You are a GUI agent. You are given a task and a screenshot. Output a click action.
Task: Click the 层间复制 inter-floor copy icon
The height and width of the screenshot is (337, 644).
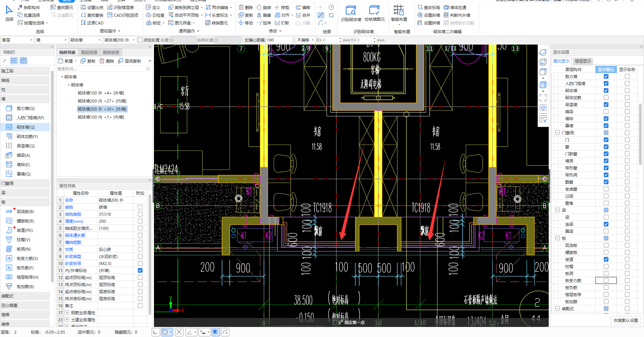[x=129, y=61]
